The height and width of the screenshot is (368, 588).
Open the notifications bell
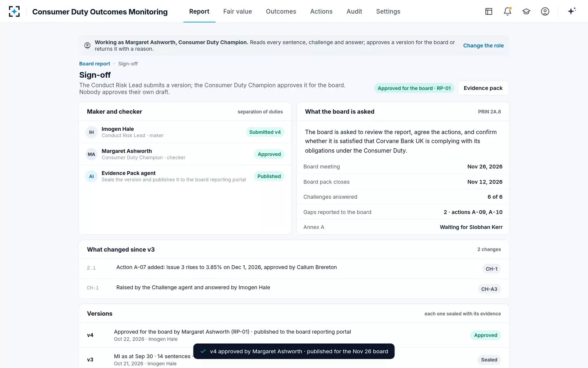click(x=508, y=11)
